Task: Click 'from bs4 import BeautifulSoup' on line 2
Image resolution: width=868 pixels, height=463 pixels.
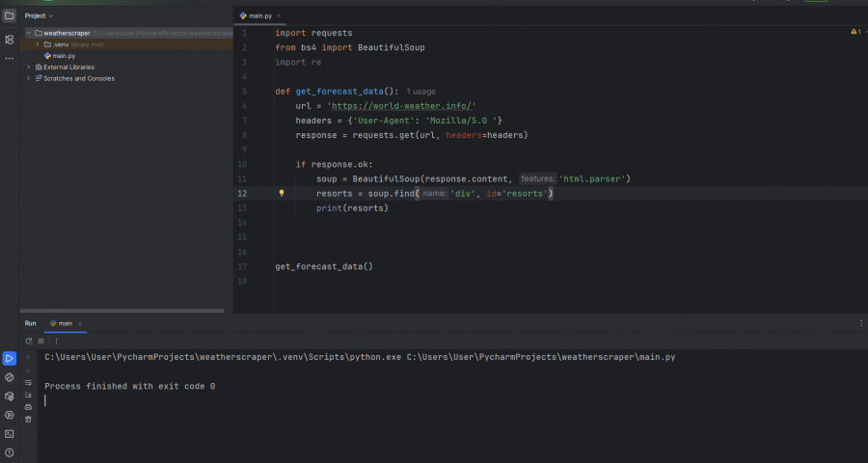Action: click(350, 47)
